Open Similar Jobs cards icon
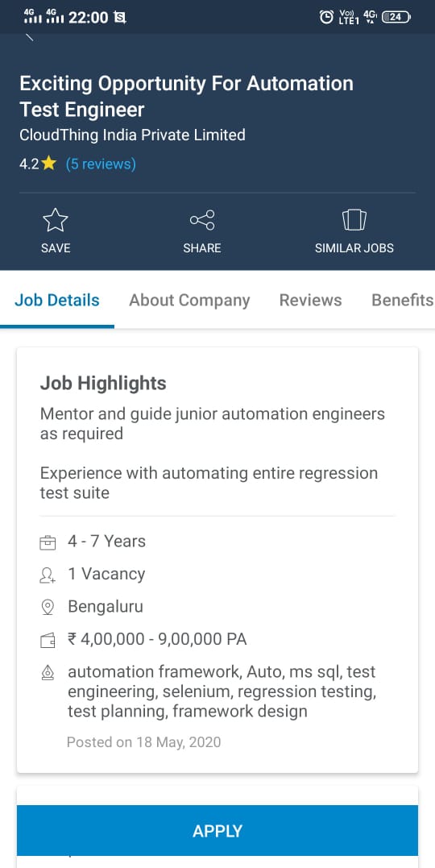This screenshot has width=435, height=868. point(354,220)
